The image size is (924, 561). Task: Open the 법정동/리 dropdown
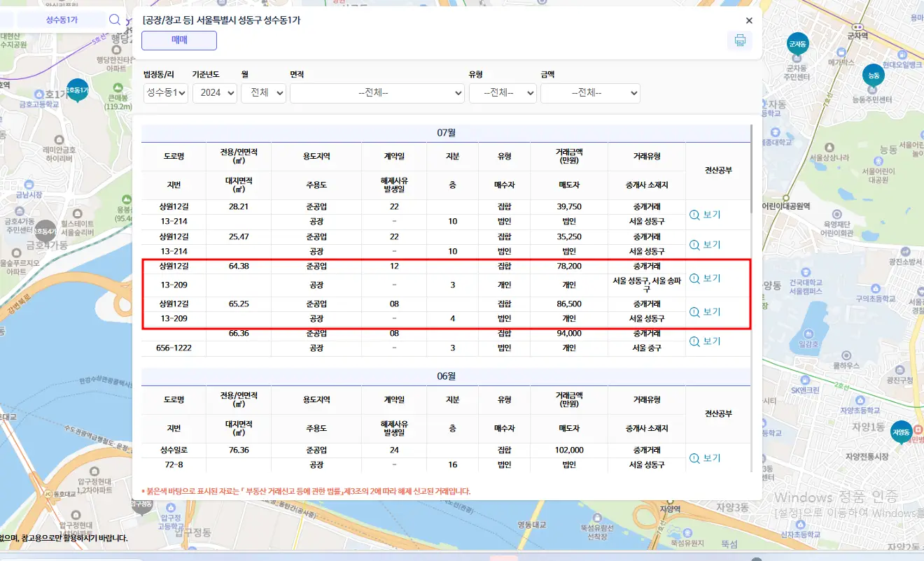click(x=166, y=92)
